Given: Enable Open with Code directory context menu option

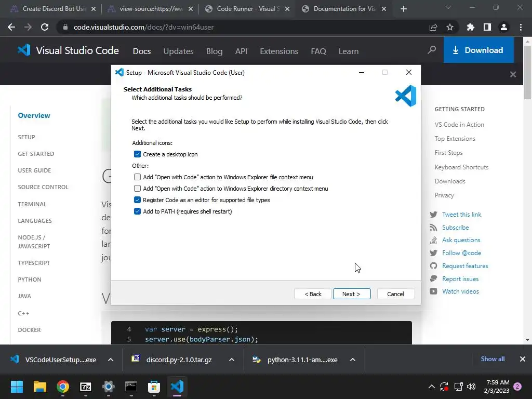Looking at the screenshot, I should click(137, 188).
